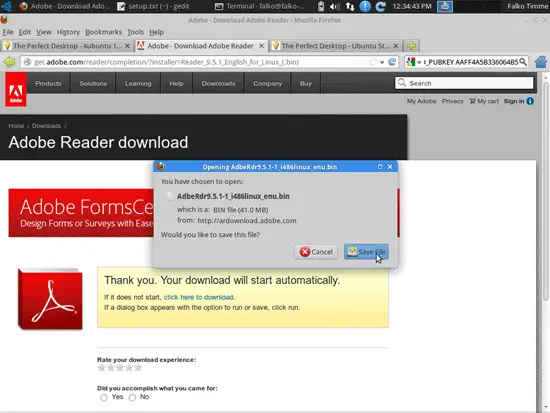The image size is (550, 413).
Task: Open the File menu
Action: pos(8,32)
